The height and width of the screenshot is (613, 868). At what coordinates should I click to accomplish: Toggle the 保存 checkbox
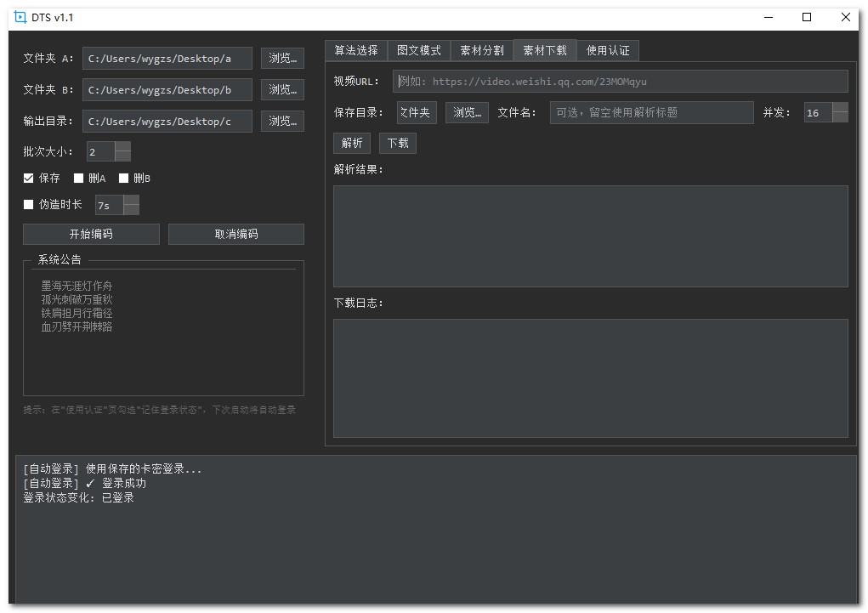coord(29,179)
